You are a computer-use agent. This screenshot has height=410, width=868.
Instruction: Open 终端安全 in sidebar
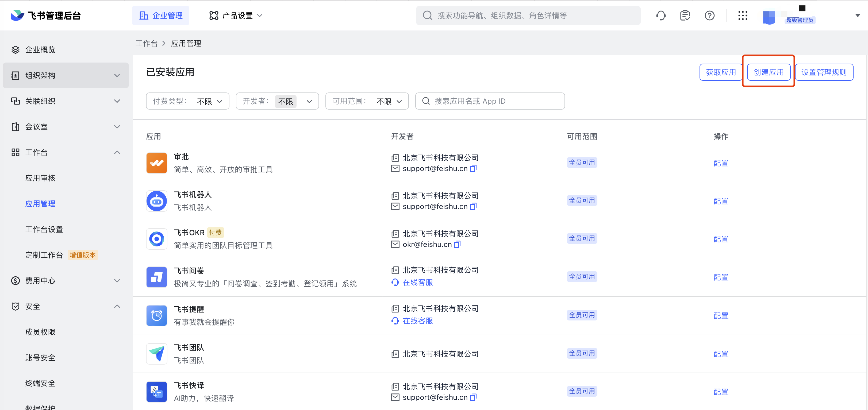tap(40, 383)
